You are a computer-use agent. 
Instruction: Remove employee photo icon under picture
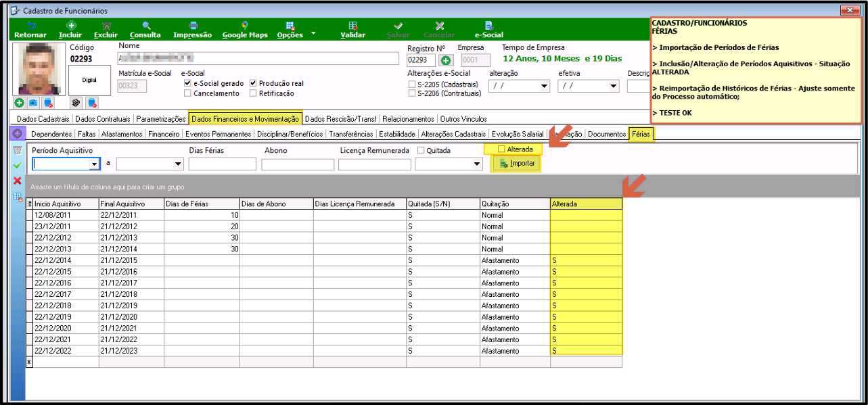(47, 103)
